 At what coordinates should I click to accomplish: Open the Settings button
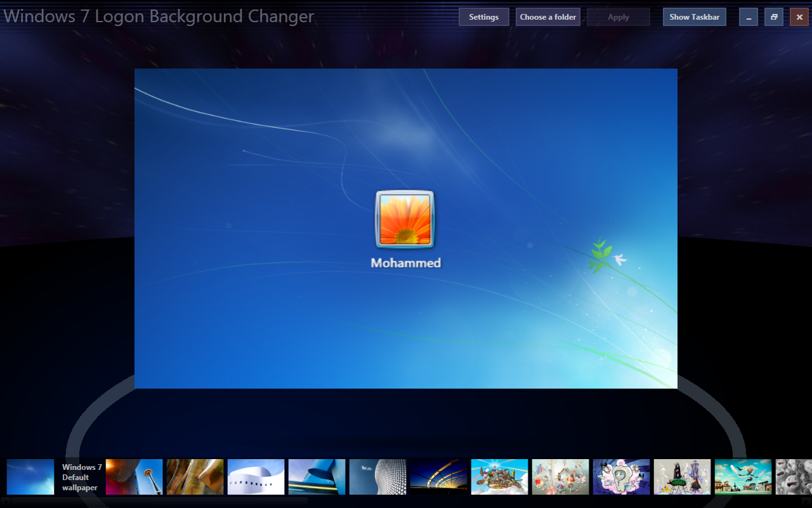point(484,17)
